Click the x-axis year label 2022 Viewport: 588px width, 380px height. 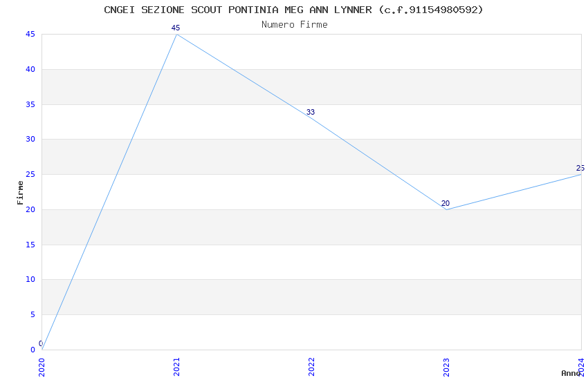[311, 366]
